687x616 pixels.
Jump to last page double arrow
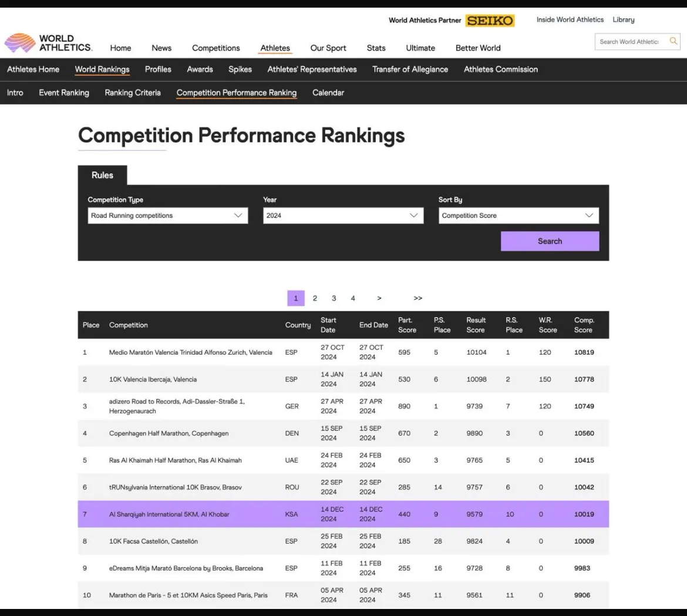click(x=417, y=298)
